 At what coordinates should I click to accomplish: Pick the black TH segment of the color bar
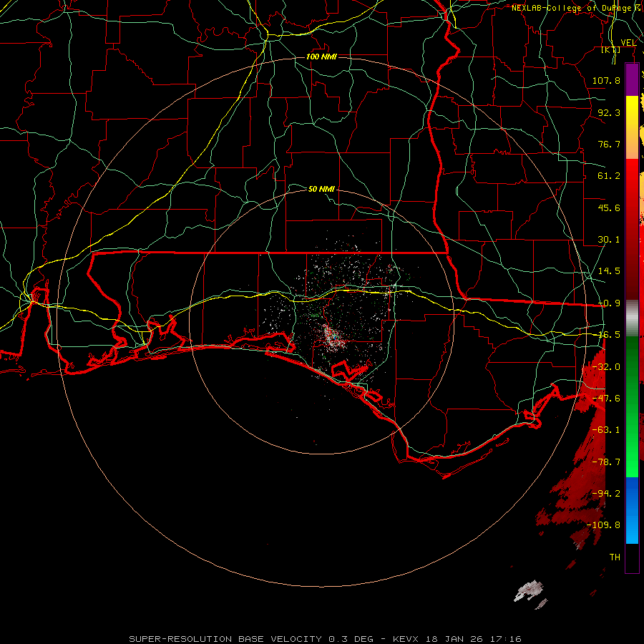click(632, 557)
